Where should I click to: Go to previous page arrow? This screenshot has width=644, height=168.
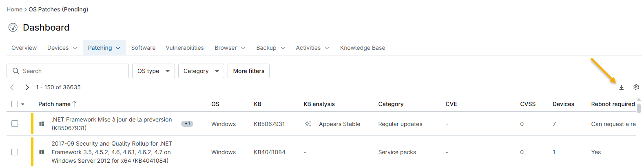click(x=12, y=87)
